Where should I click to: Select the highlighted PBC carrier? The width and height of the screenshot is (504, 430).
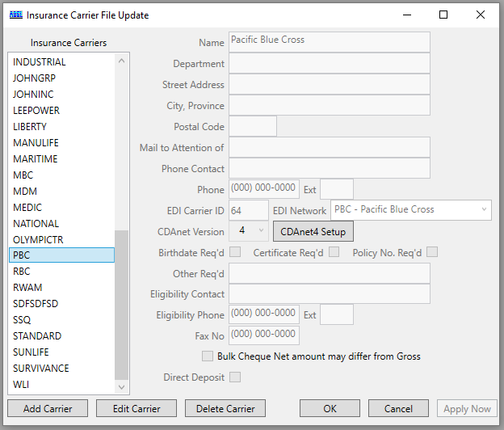coord(61,255)
